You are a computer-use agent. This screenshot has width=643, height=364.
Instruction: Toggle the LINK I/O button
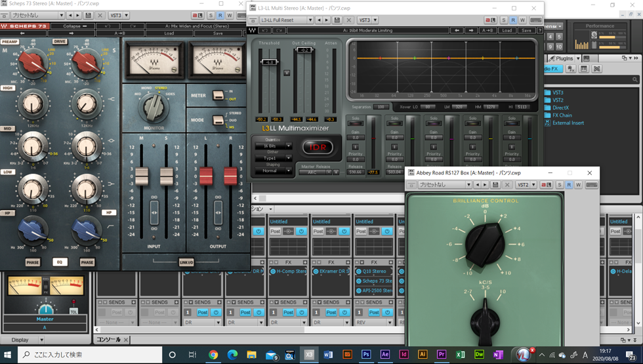coord(186,262)
